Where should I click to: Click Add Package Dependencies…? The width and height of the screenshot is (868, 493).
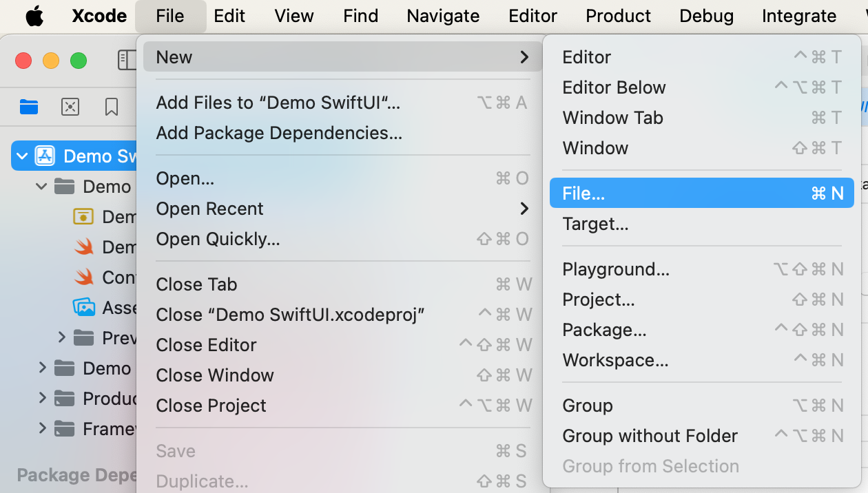coord(279,133)
